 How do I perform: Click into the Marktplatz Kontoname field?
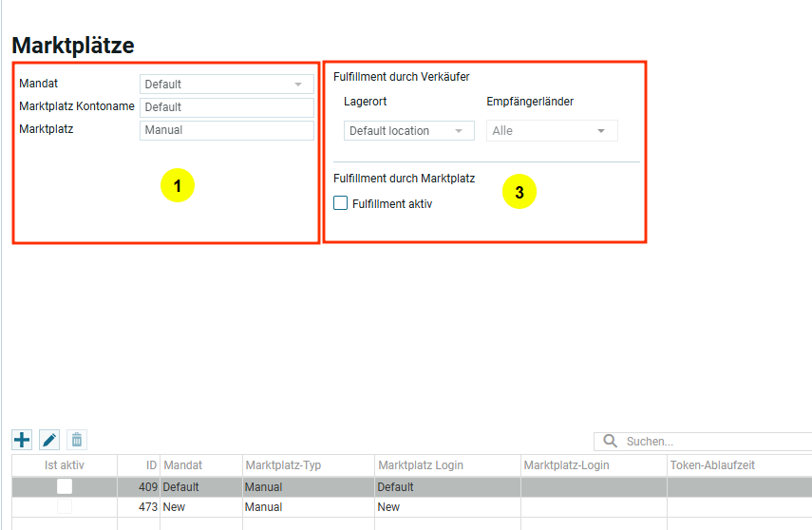point(226,107)
